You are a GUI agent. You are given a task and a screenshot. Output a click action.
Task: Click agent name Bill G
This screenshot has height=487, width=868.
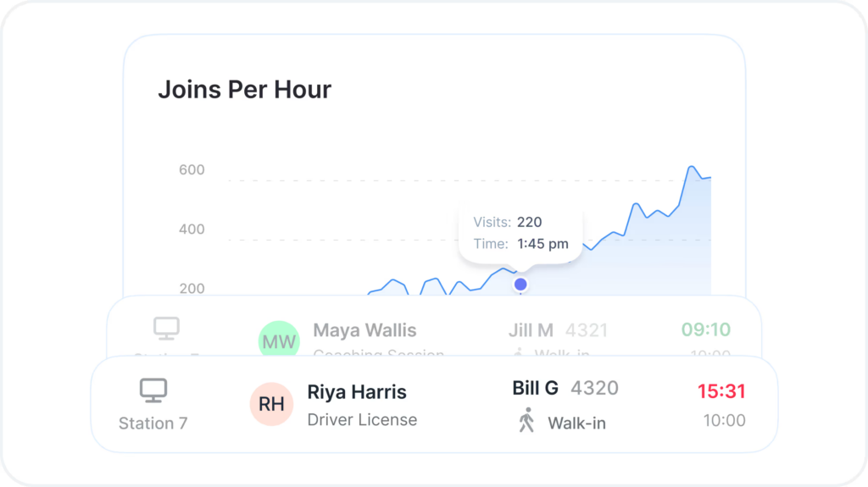click(x=535, y=388)
